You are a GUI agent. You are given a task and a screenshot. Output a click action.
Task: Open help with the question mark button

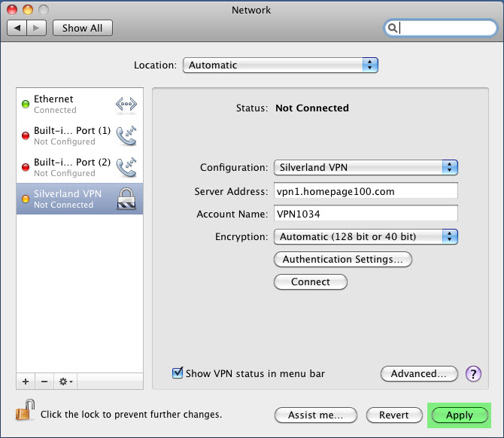tap(473, 374)
